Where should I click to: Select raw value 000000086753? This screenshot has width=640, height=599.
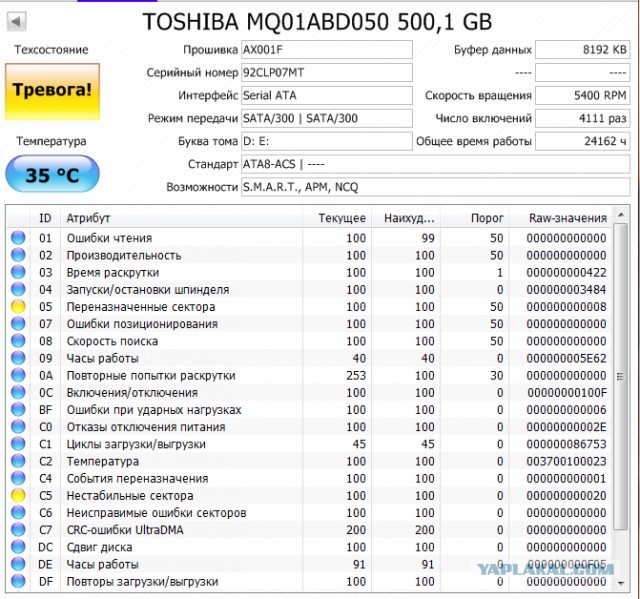tap(566, 444)
